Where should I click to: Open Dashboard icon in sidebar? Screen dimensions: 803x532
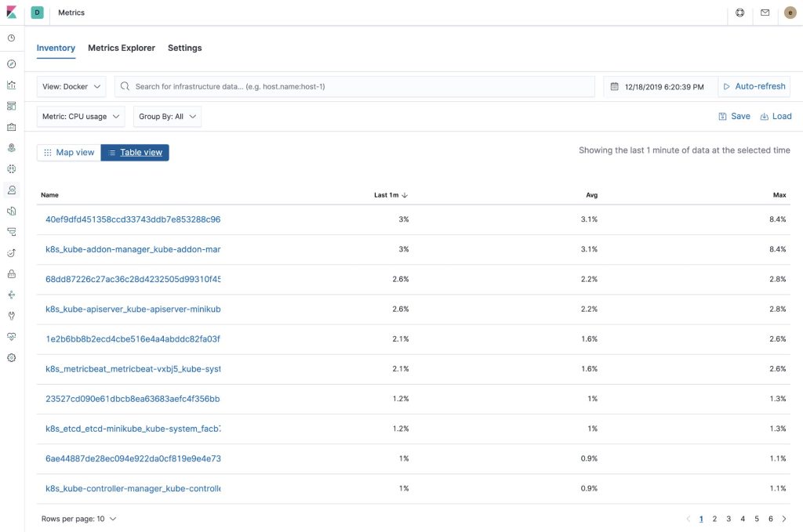pos(11,106)
